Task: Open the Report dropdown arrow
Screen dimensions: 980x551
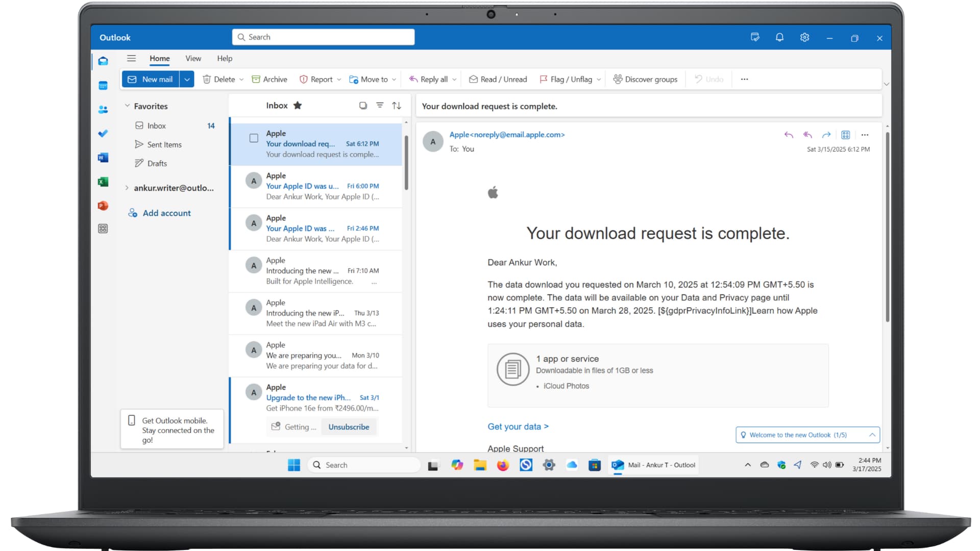Action: pos(339,79)
